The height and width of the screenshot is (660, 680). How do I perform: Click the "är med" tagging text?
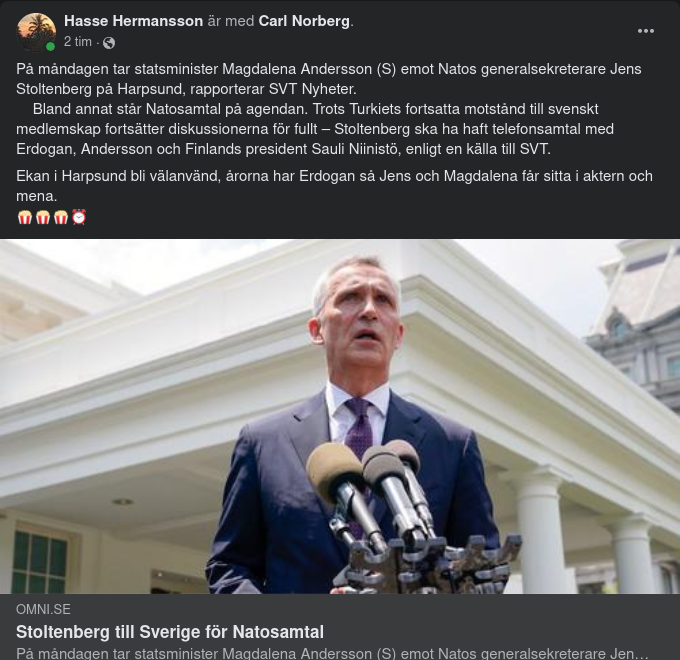[x=231, y=21]
